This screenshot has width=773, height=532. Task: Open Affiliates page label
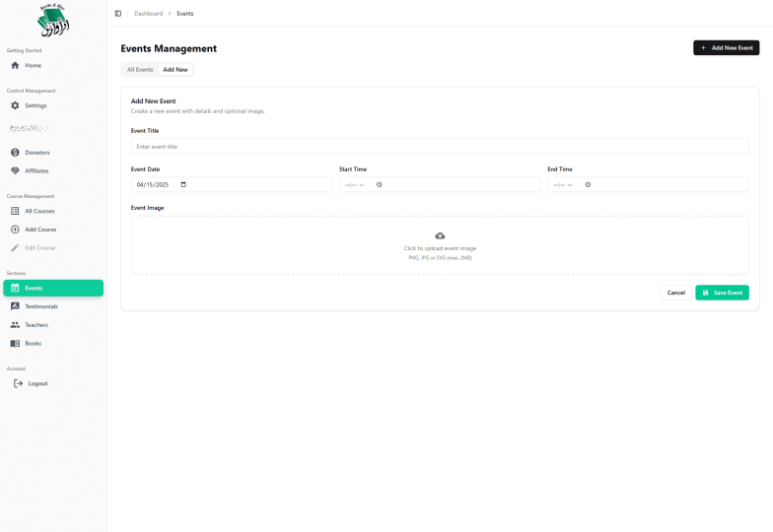tap(37, 171)
